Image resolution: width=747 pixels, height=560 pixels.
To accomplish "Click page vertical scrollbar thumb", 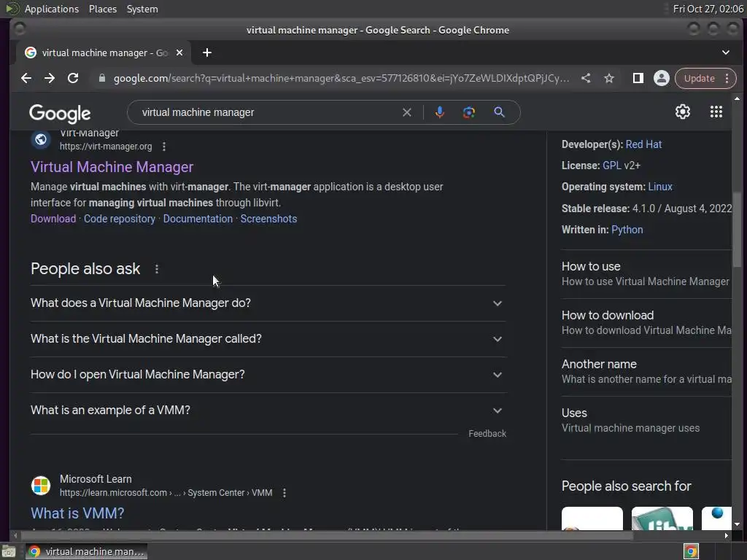I will point(737,230).
